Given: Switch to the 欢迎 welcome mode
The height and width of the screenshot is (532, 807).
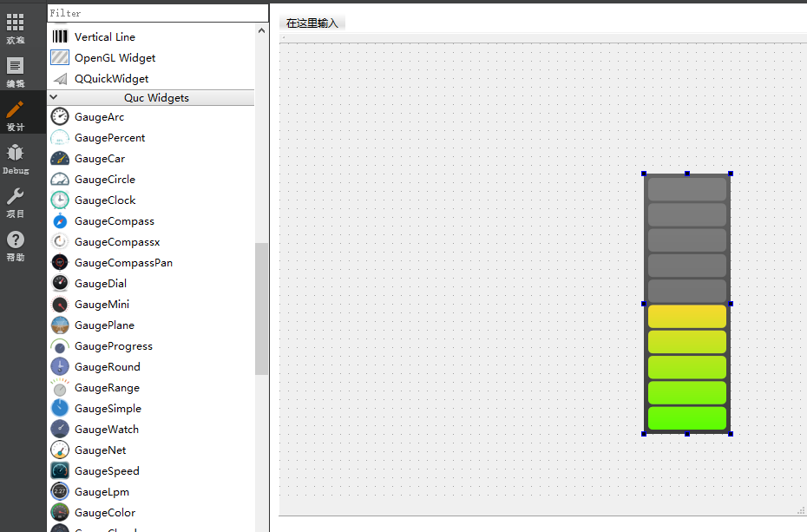Looking at the screenshot, I should (16, 29).
